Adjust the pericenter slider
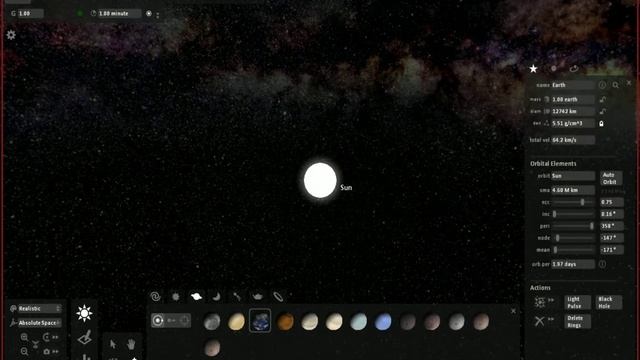 pos(573,226)
